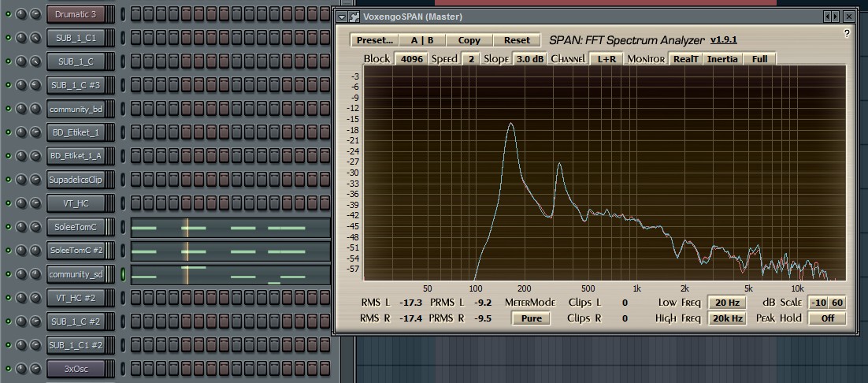Open SPAN window options dropdown arrow
Viewport: 868px width, 383px height.
[342, 17]
